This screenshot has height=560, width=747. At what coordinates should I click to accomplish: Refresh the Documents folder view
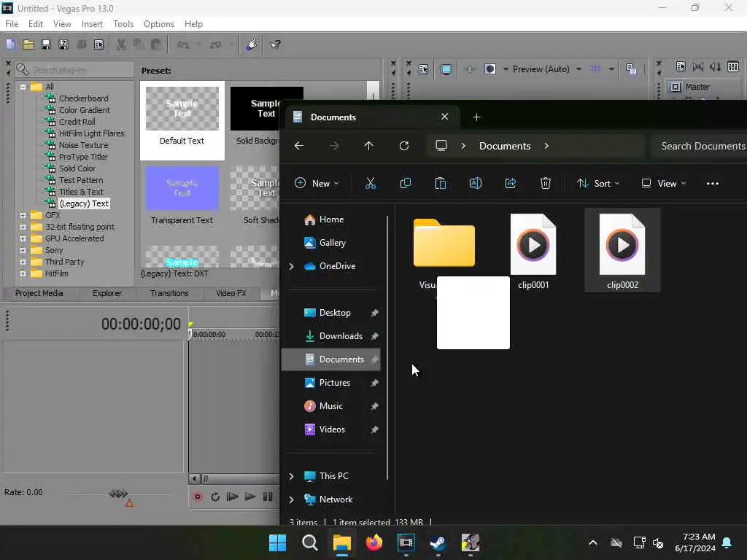[404, 146]
